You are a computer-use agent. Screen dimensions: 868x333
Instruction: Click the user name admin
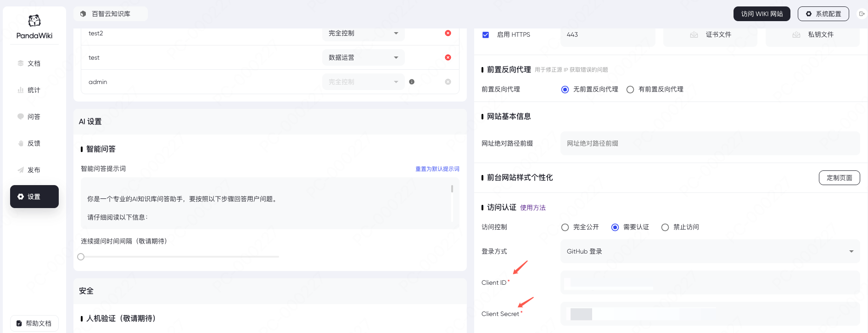tap(98, 82)
